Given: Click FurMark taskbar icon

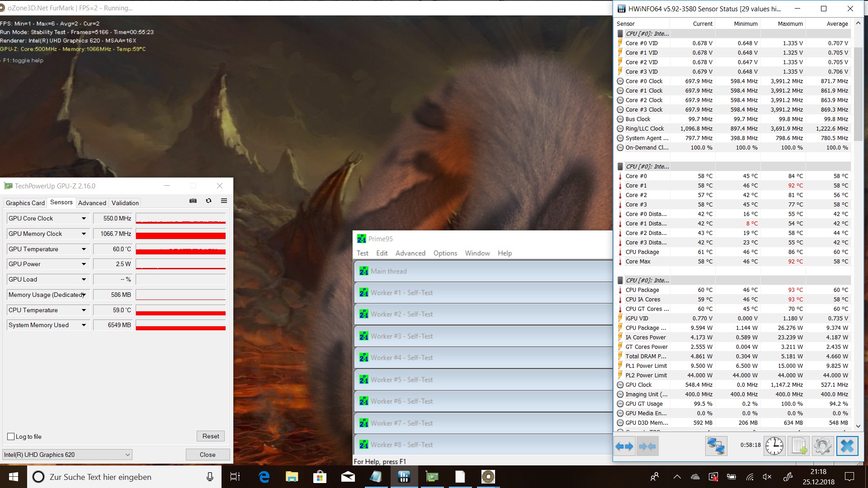Looking at the screenshot, I should [488, 477].
